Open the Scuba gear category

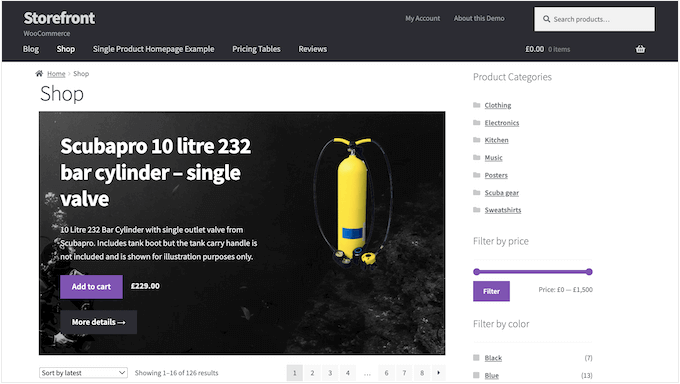(502, 193)
